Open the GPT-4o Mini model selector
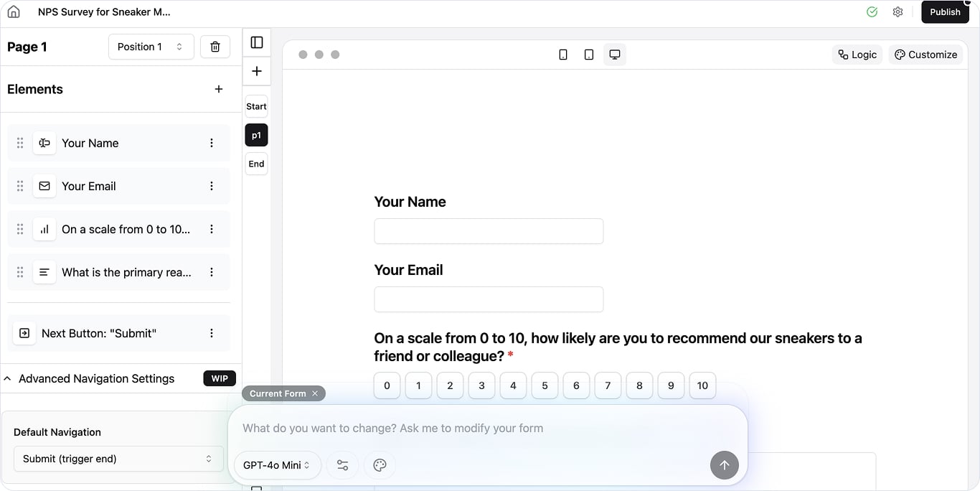The width and height of the screenshot is (980, 491). 277,465
